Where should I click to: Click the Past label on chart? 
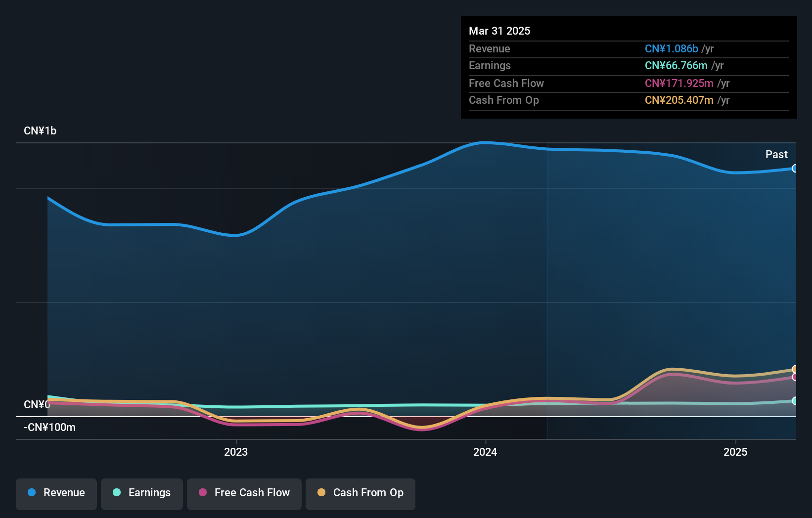[776, 155]
